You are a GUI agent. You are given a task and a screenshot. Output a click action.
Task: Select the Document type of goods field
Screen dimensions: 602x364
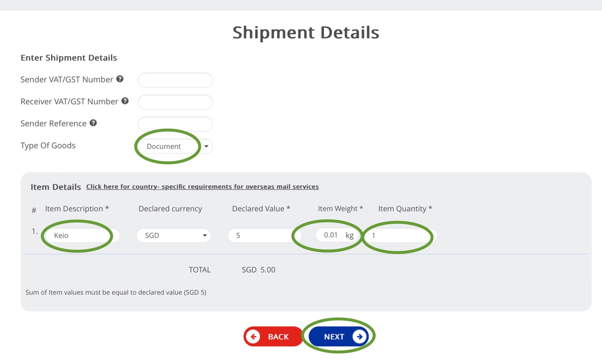click(175, 146)
